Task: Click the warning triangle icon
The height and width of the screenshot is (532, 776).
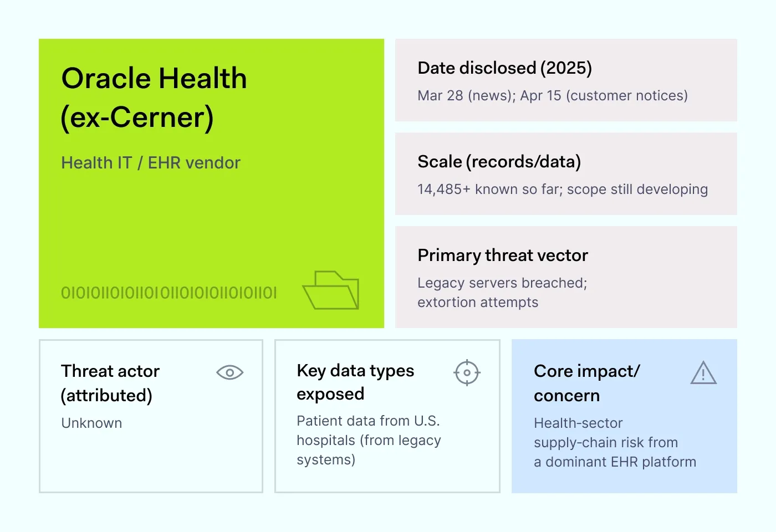Action: [x=703, y=373]
